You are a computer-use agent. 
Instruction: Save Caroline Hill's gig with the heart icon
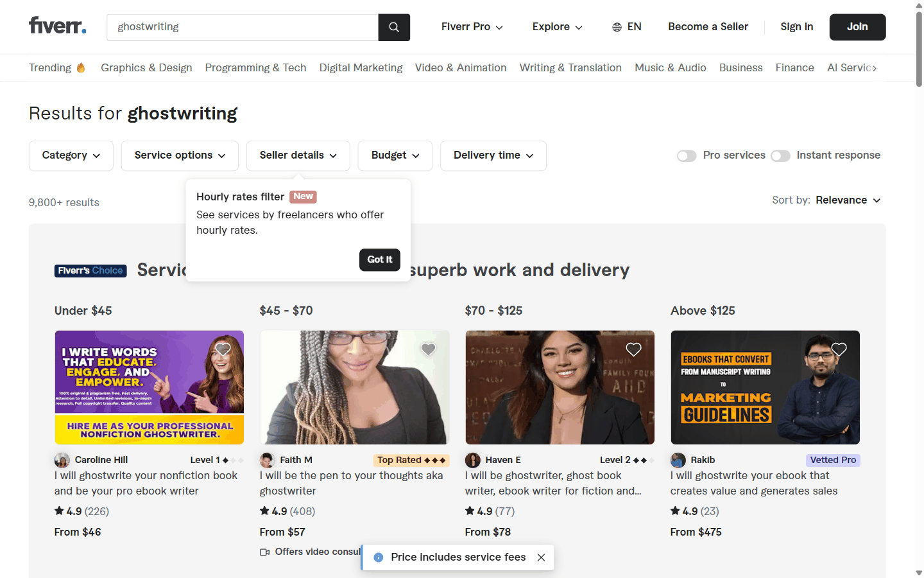223,349
